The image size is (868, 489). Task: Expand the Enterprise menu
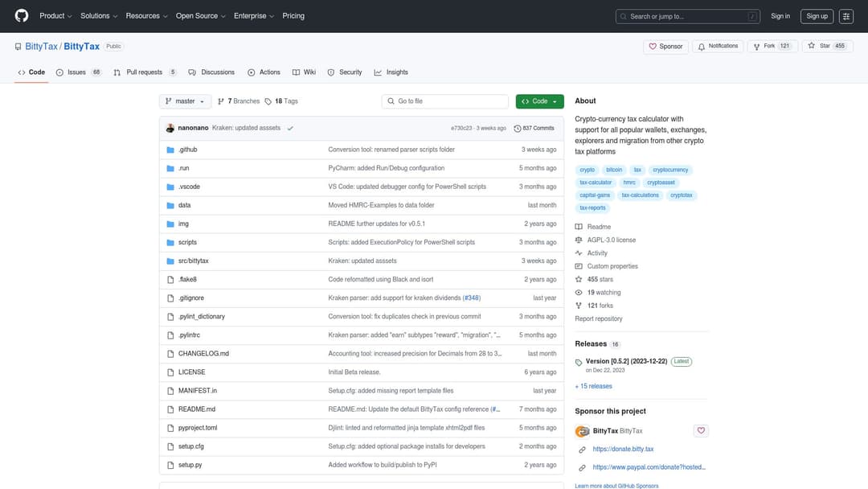click(x=253, y=16)
